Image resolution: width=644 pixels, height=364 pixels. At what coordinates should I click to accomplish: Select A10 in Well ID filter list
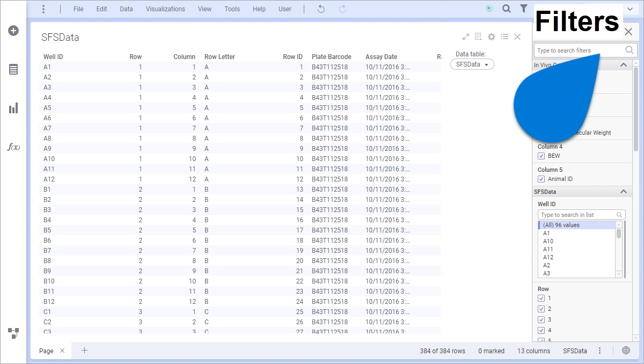pos(548,241)
